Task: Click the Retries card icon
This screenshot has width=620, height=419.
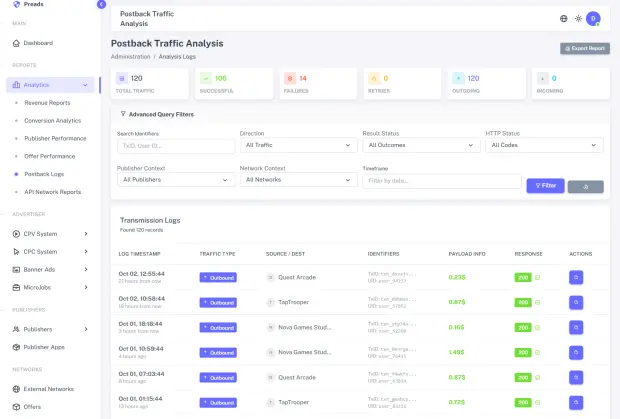Action: point(374,79)
